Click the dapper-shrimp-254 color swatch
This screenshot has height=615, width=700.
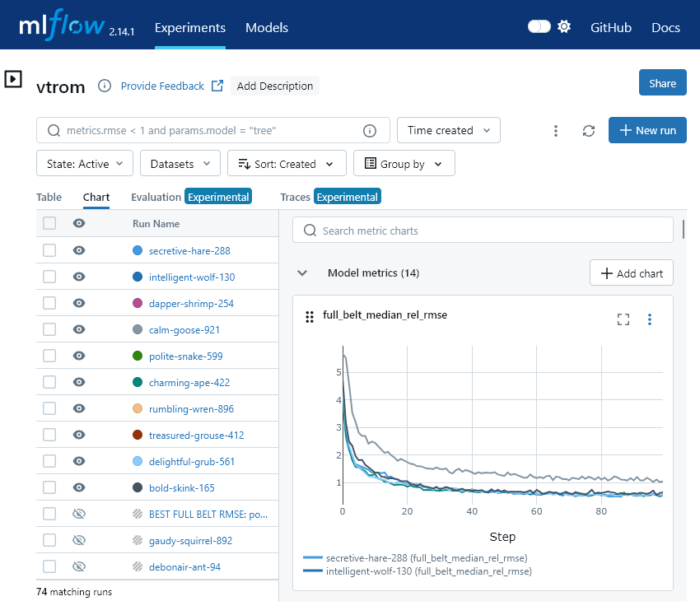pos(138,303)
